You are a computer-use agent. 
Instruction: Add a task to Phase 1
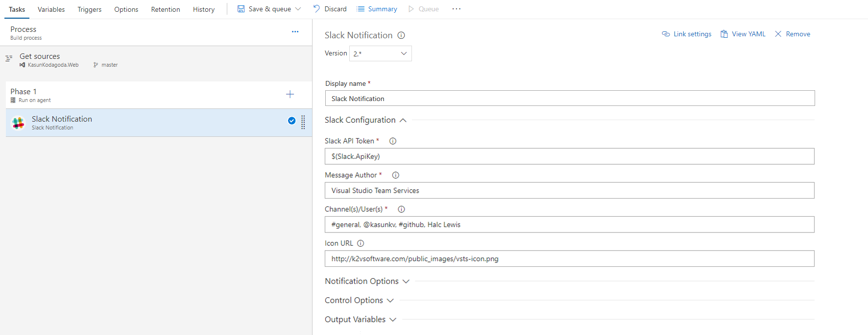290,94
